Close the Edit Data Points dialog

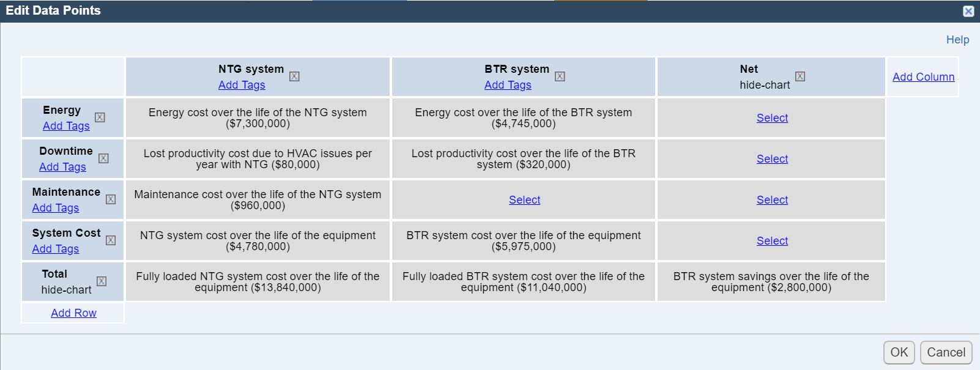coord(968,11)
